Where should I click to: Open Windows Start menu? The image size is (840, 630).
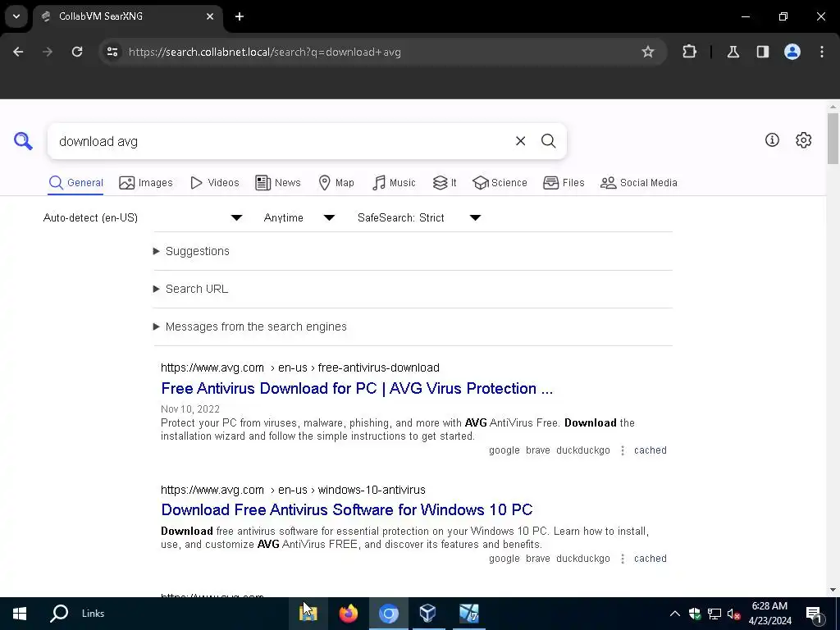(20, 614)
